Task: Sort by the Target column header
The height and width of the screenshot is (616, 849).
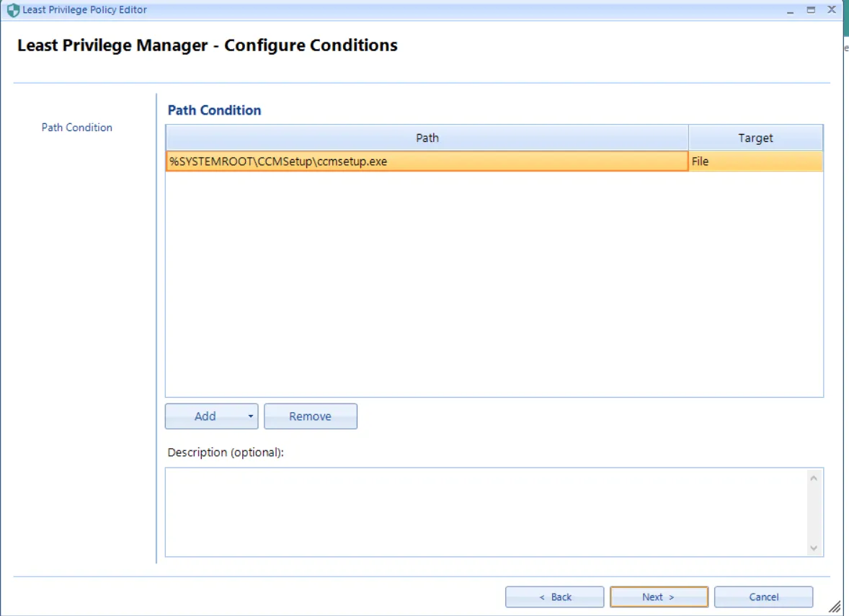Action: click(755, 138)
